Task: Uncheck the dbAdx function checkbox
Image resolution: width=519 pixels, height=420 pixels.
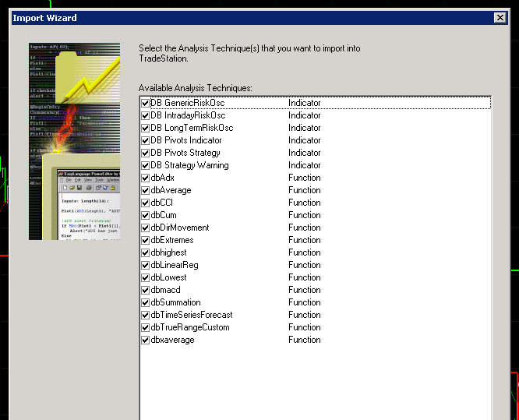Action: 146,178
